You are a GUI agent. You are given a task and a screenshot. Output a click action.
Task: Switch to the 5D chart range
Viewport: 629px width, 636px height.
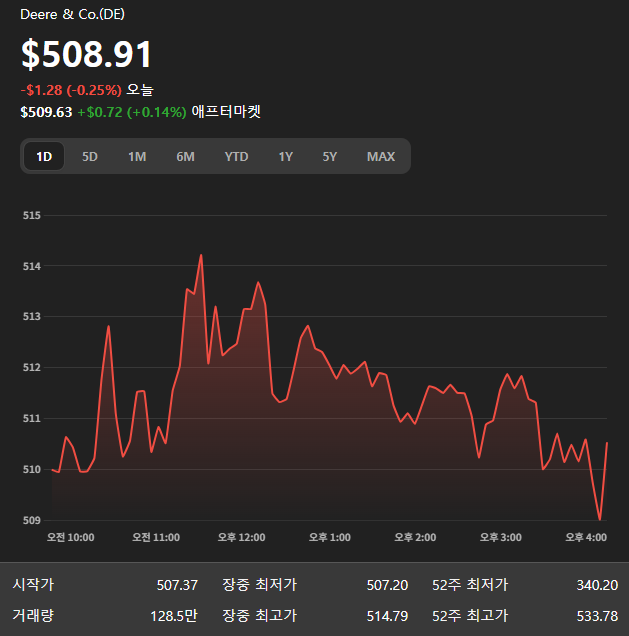[x=90, y=156]
